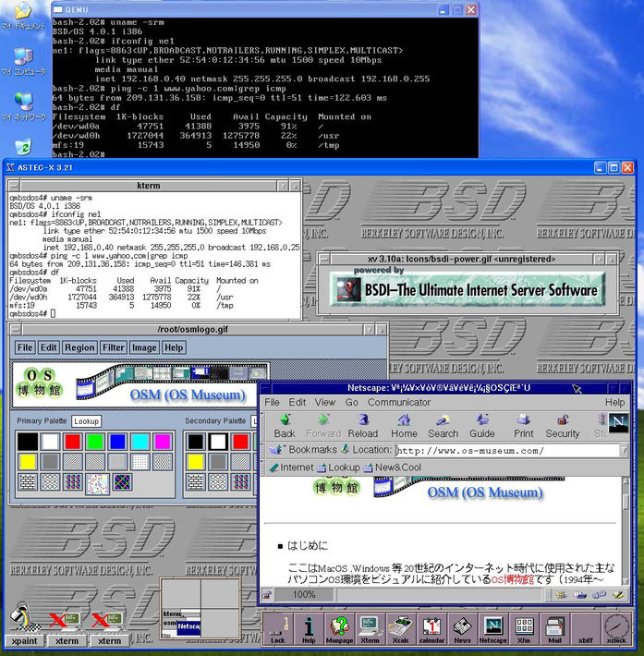Open Netscape's Help menu

tap(614, 403)
